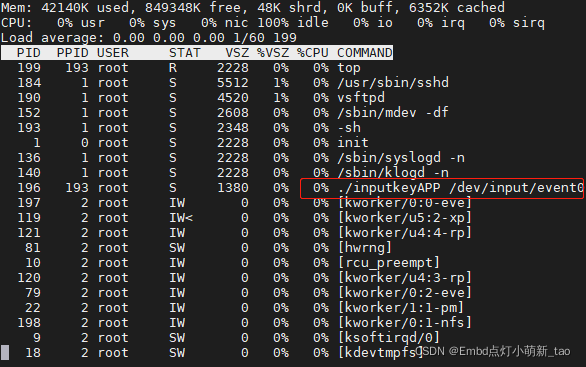
Task: Click the '6352K cached' memory value
Action: click(457, 7)
